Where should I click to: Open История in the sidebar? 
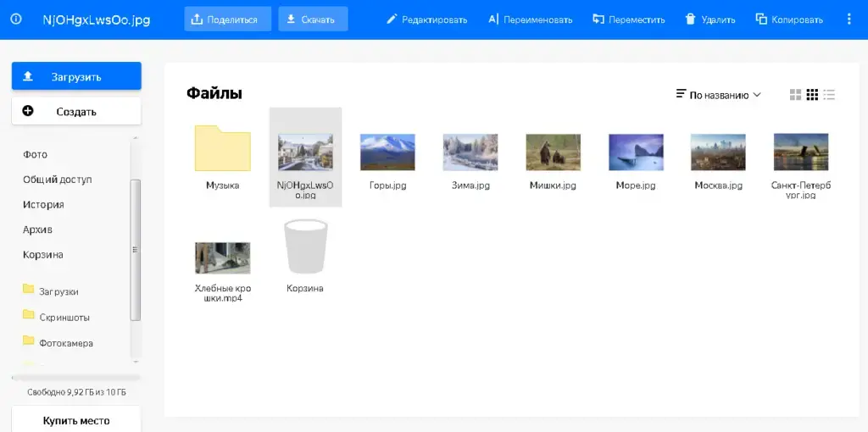pyautogui.click(x=43, y=205)
